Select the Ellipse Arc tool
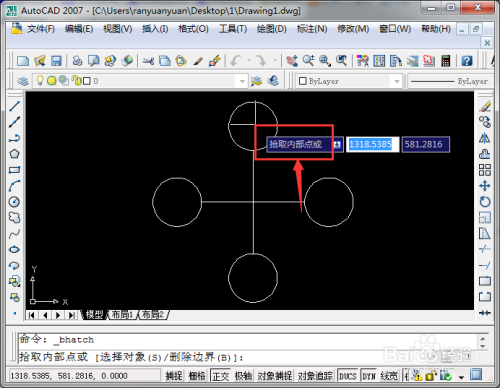500x388 pixels. pyautogui.click(x=14, y=266)
